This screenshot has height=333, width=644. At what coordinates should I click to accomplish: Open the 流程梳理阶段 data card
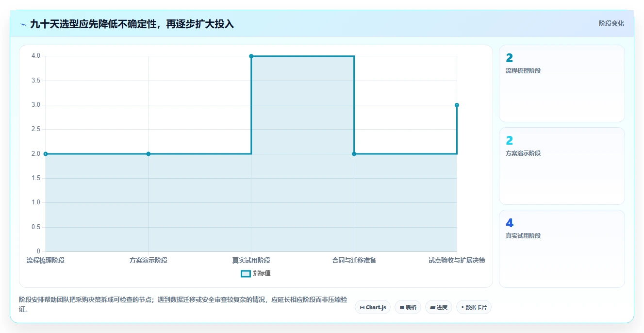pos(561,83)
